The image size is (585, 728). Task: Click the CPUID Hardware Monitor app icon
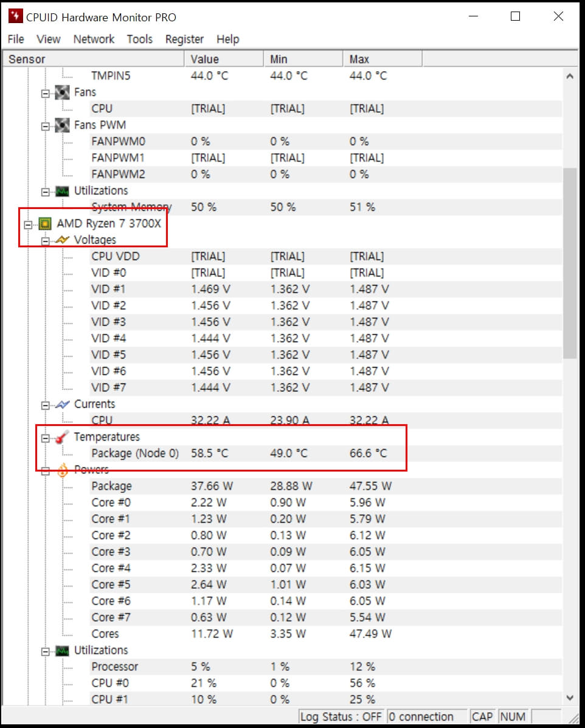[x=15, y=16]
